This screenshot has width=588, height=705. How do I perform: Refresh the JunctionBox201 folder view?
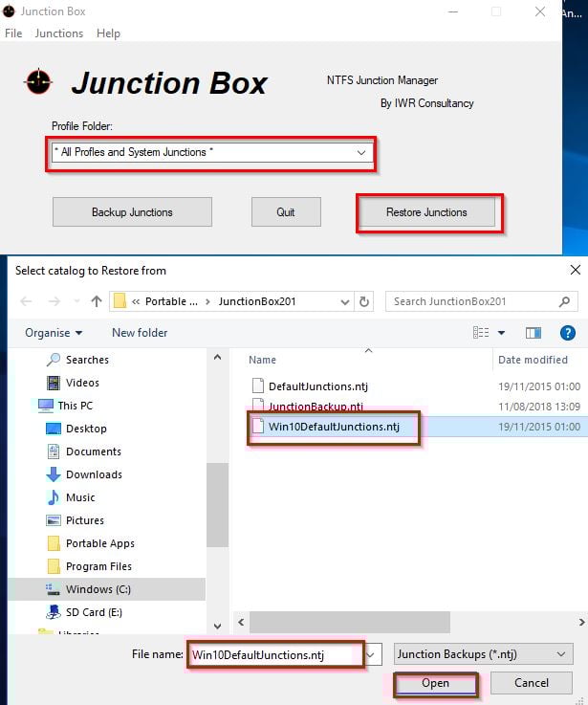pyautogui.click(x=364, y=301)
